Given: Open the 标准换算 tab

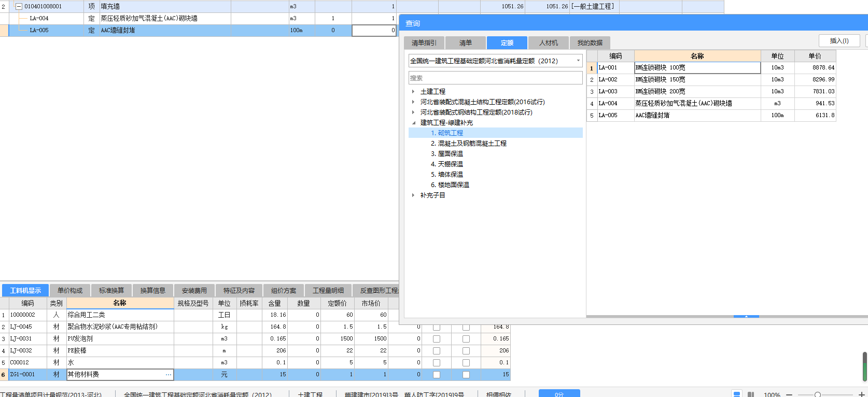Looking at the screenshot, I should pyautogui.click(x=111, y=291).
